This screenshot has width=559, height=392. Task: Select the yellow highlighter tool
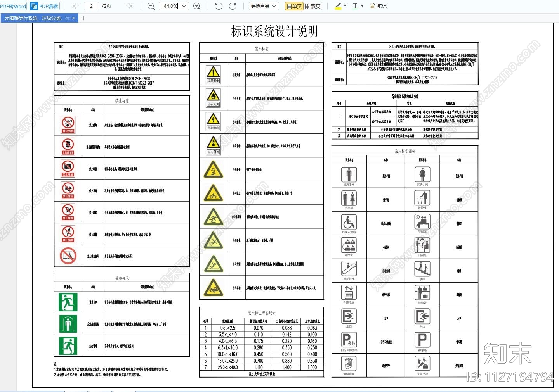point(337,6)
